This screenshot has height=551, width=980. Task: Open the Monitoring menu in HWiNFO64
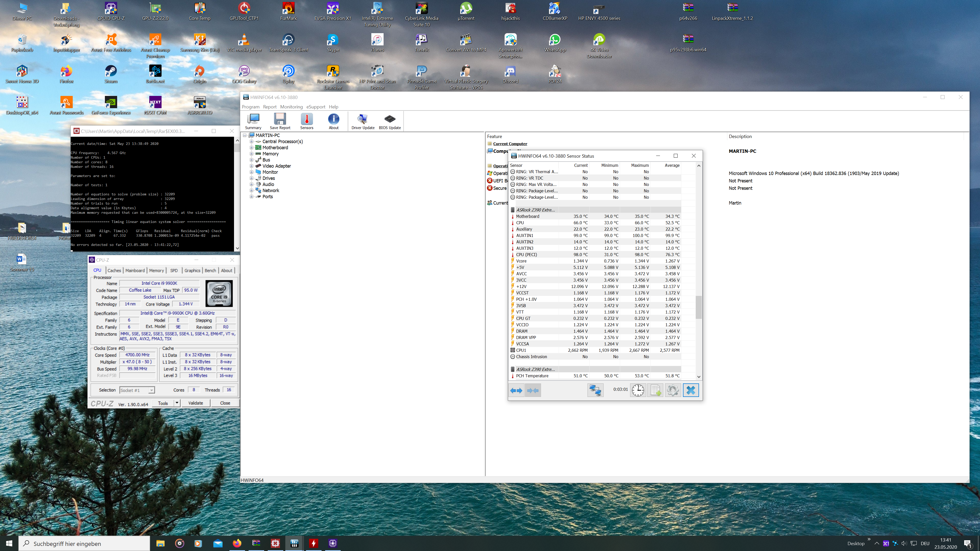(x=291, y=107)
